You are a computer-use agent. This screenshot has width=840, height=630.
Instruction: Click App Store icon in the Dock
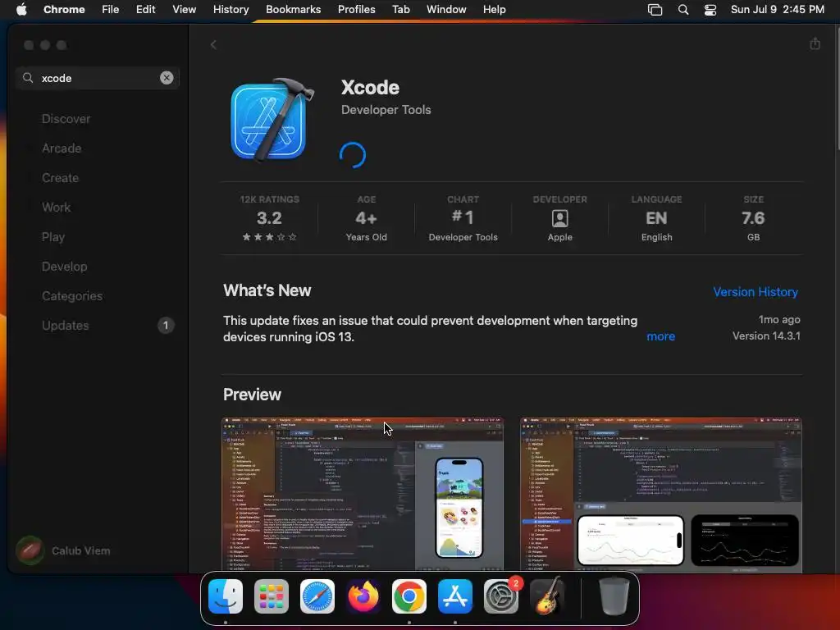coord(455,596)
